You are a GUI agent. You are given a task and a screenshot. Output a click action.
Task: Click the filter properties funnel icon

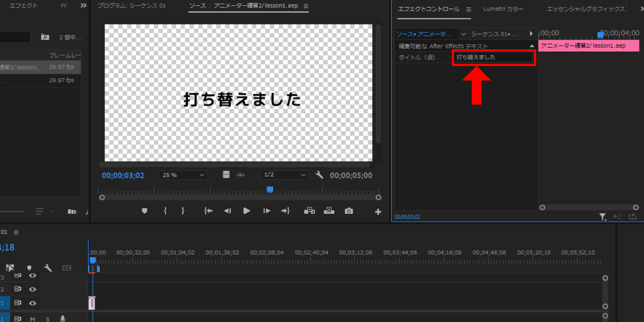603,217
